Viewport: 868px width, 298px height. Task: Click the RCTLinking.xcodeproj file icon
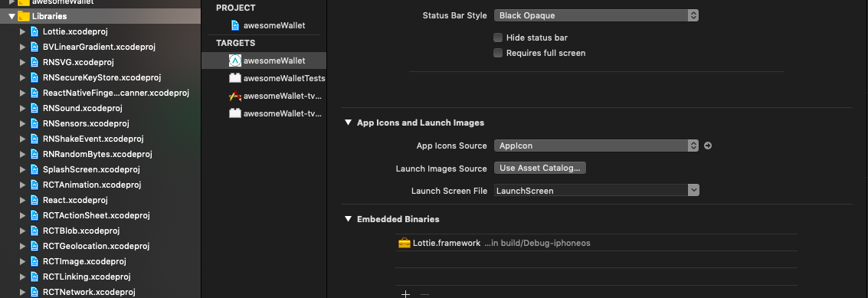[x=34, y=277]
